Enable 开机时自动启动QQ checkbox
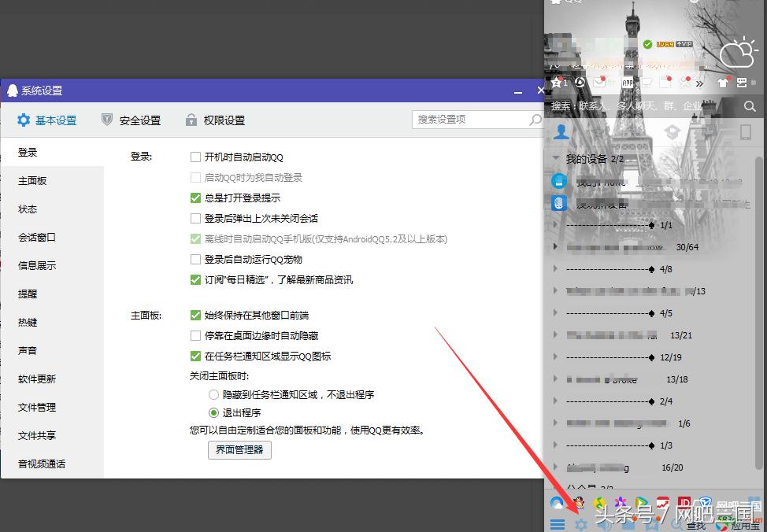Image resolution: width=767 pixels, height=532 pixels. [195, 157]
